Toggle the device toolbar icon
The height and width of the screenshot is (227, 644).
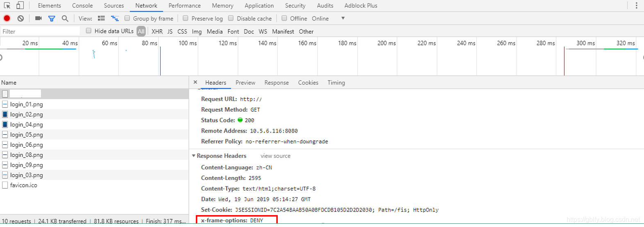(x=20, y=5)
